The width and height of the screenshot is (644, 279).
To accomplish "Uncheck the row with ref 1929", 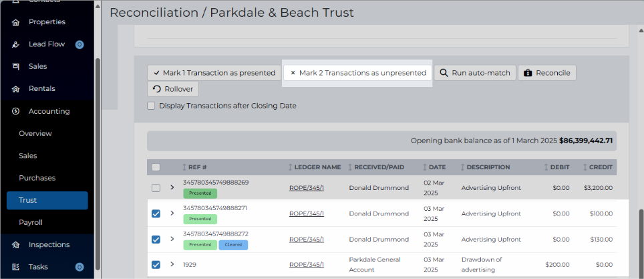I will point(156,264).
